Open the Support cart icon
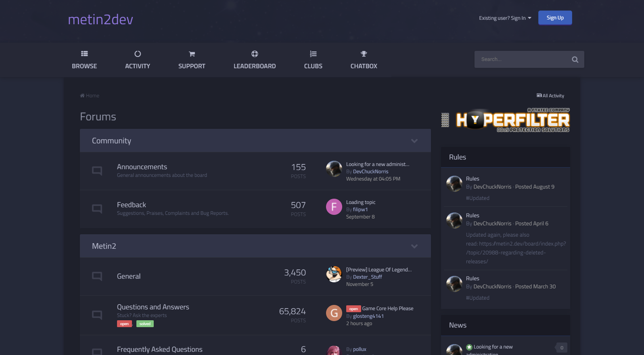Image resolution: width=644 pixels, height=355 pixels. 192,54
